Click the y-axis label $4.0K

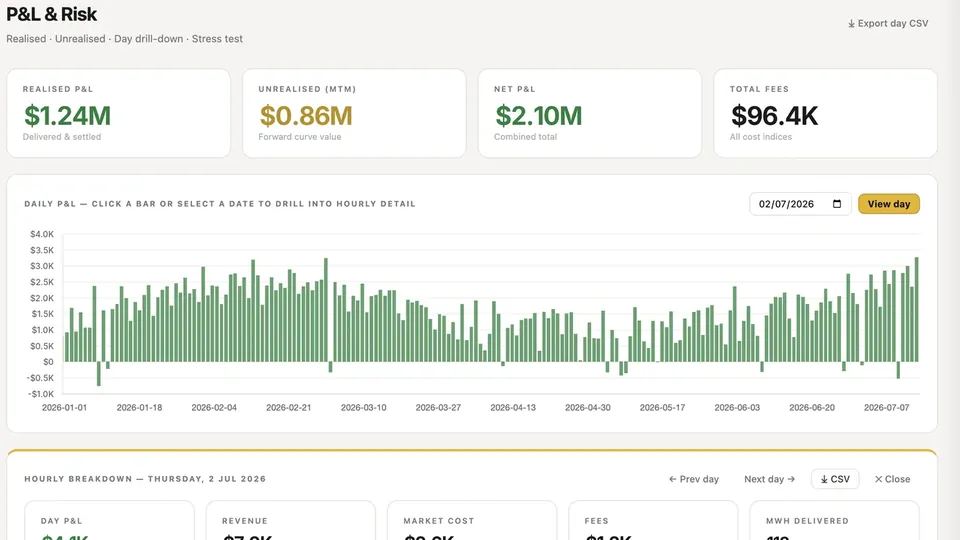tap(42, 234)
